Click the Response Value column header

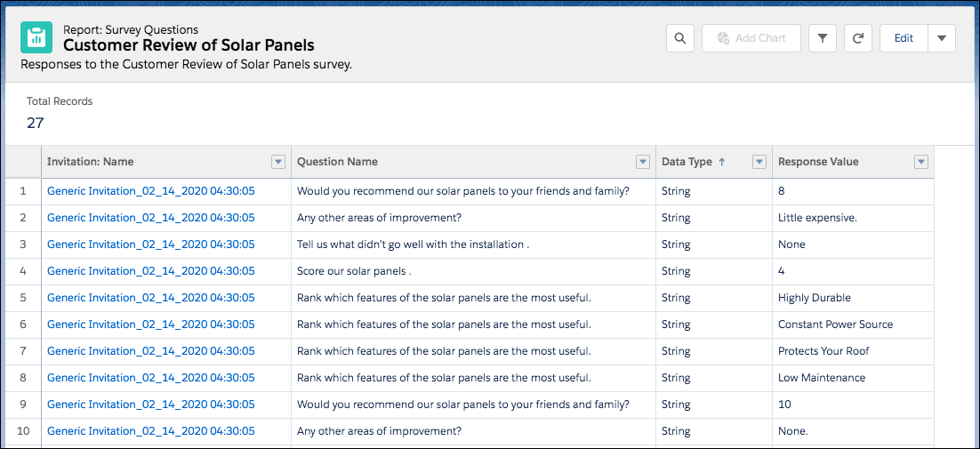[x=853, y=162]
